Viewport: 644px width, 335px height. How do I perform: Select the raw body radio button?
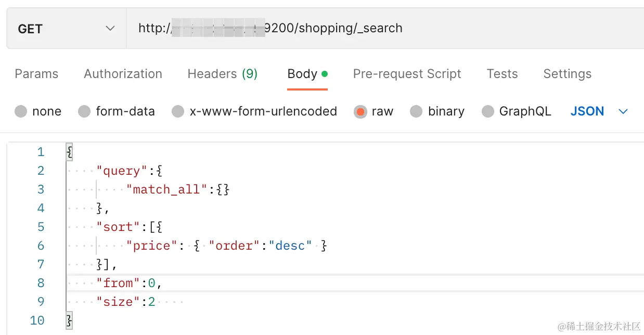point(360,111)
